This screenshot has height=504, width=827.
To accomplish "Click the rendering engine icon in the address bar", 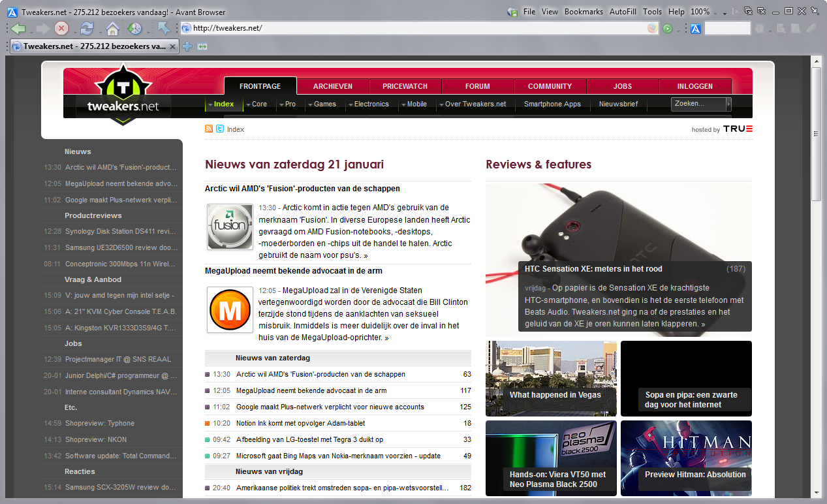I will tap(652, 28).
